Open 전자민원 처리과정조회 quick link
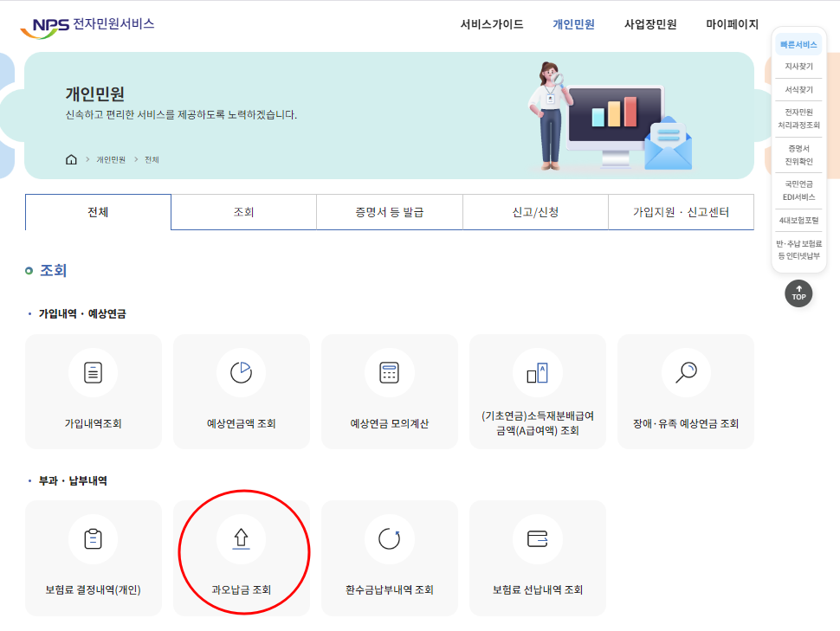The image size is (840, 631). pyautogui.click(x=798, y=119)
